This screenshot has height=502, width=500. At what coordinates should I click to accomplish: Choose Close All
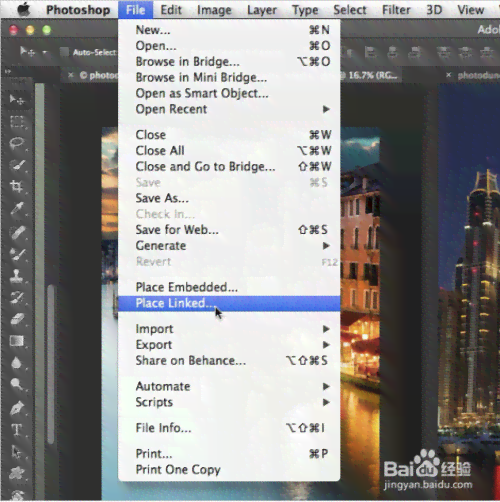point(229,151)
